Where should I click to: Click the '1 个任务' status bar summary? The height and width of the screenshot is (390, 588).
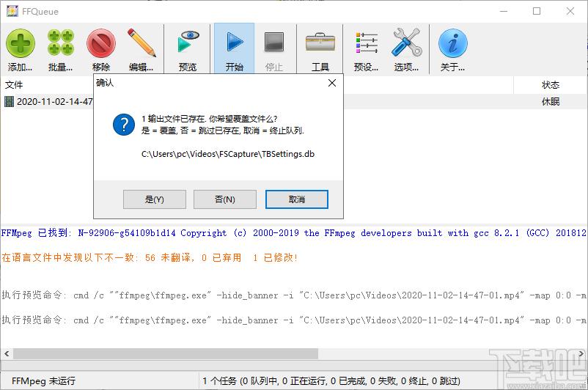tap(331, 381)
